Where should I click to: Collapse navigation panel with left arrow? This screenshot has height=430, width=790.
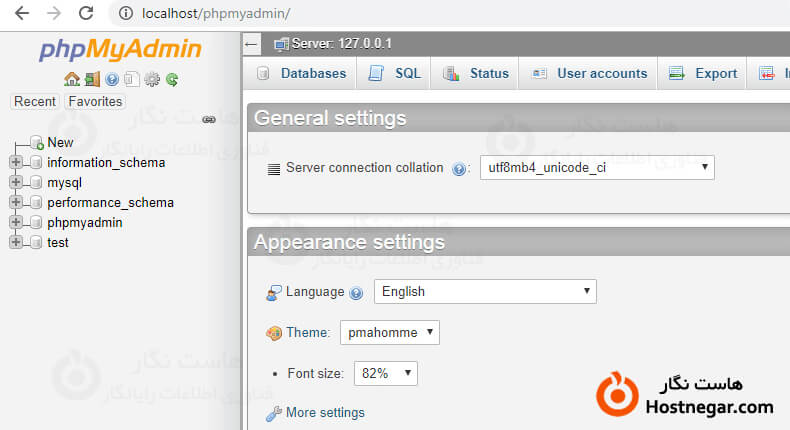coord(252,44)
